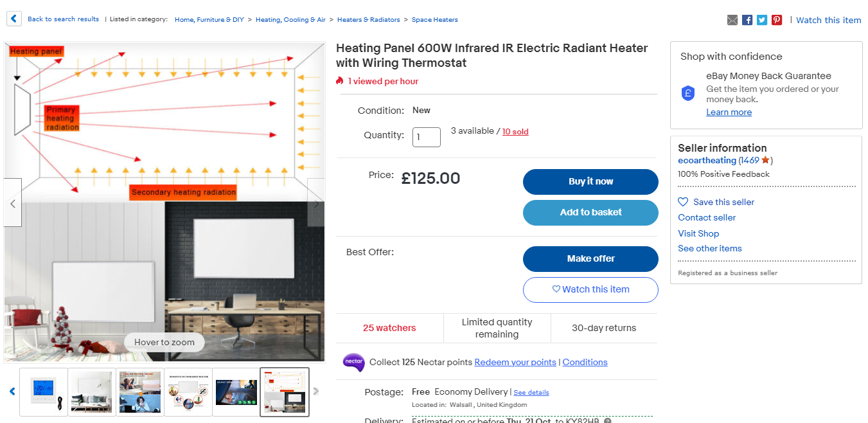Share listing on Pinterest icon

tap(777, 20)
